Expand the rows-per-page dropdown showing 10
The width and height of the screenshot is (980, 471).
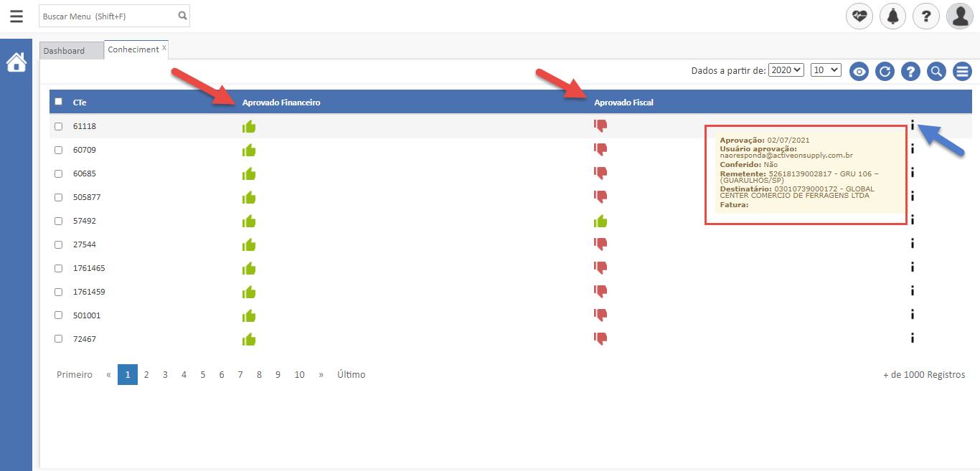point(825,70)
